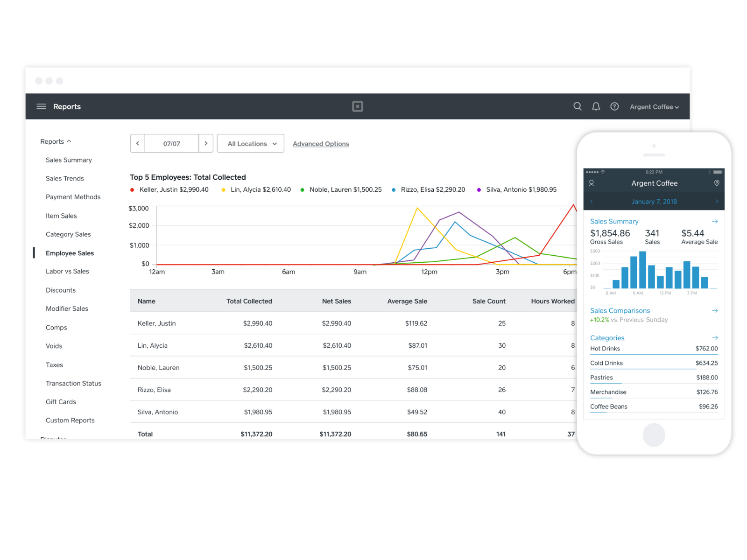The image size is (747, 560).
Task: Sort by Total Collected column header
Action: [249, 301]
